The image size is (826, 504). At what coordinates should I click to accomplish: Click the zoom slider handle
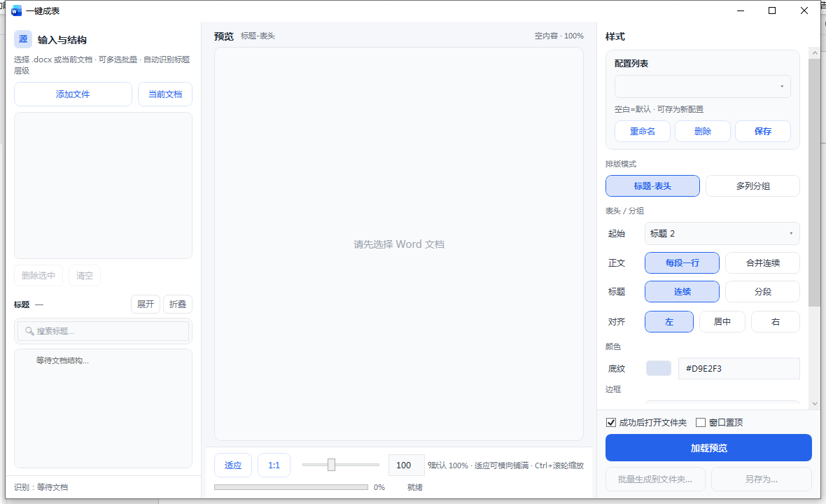[x=331, y=465]
